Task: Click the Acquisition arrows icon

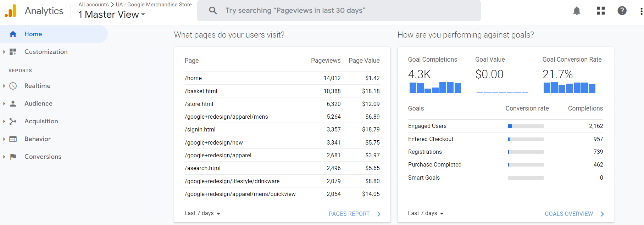Action: (x=13, y=121)
